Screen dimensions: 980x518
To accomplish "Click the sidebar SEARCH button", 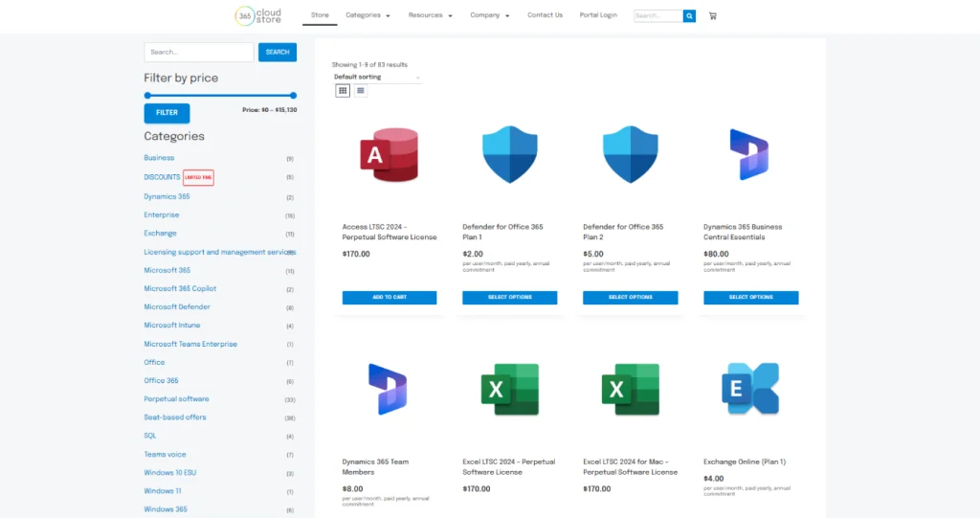I will pyautogui.click(x=278, y=53).
